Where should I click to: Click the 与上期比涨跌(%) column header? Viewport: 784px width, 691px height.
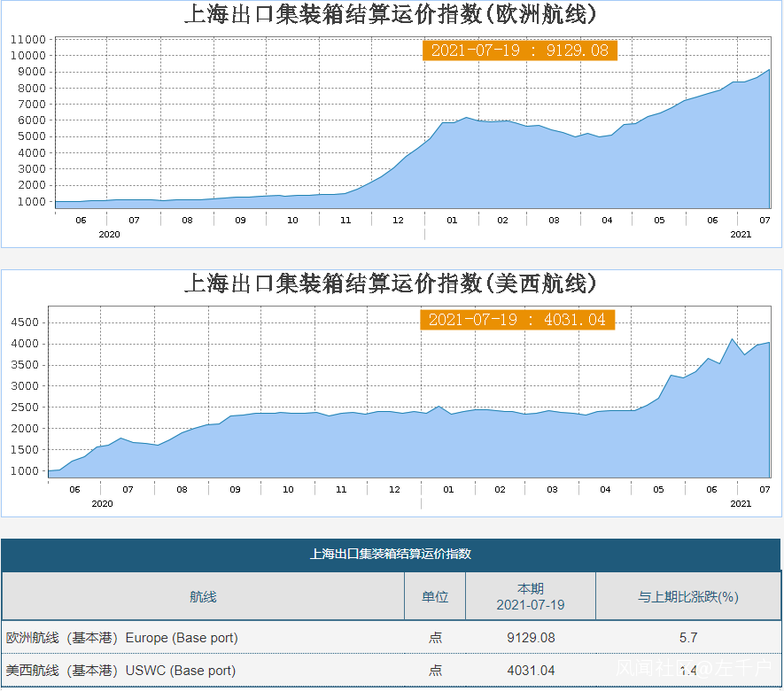point(688,596)
